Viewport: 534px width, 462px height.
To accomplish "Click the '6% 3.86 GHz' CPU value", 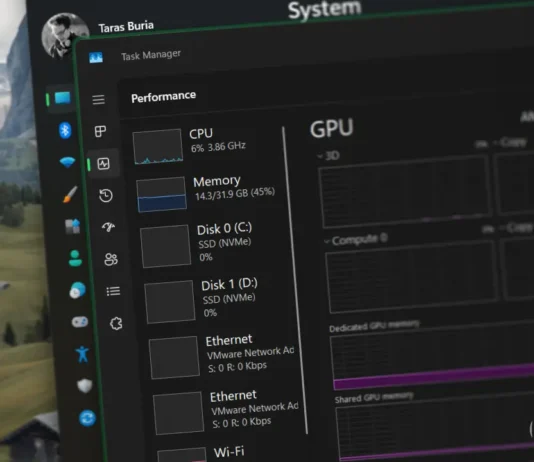I will pyautogui.click(x=218, y=147).
